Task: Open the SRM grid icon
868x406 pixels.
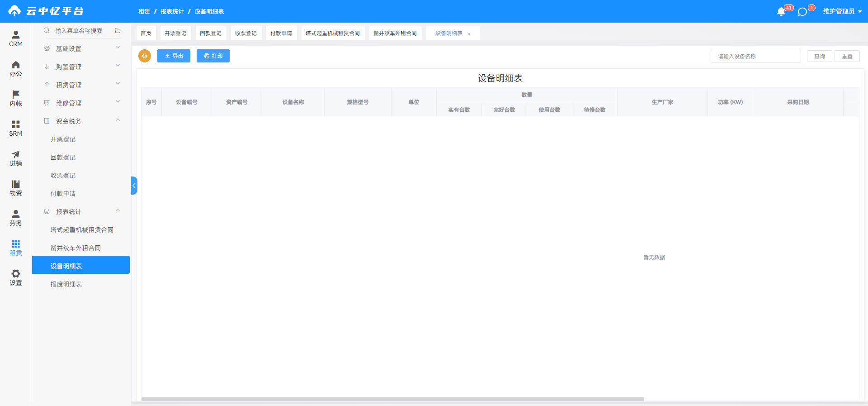Action: [16, 124]
